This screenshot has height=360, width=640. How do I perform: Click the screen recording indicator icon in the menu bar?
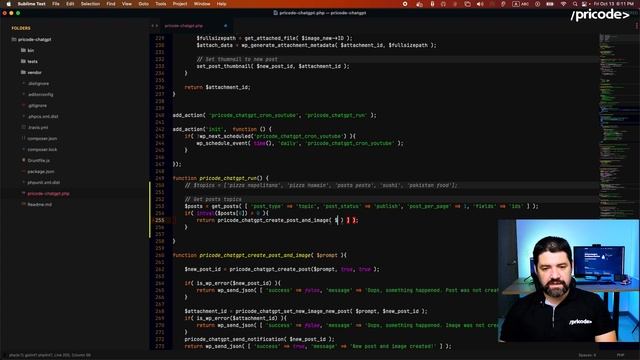pyautogui.click(x=405, y=4)
